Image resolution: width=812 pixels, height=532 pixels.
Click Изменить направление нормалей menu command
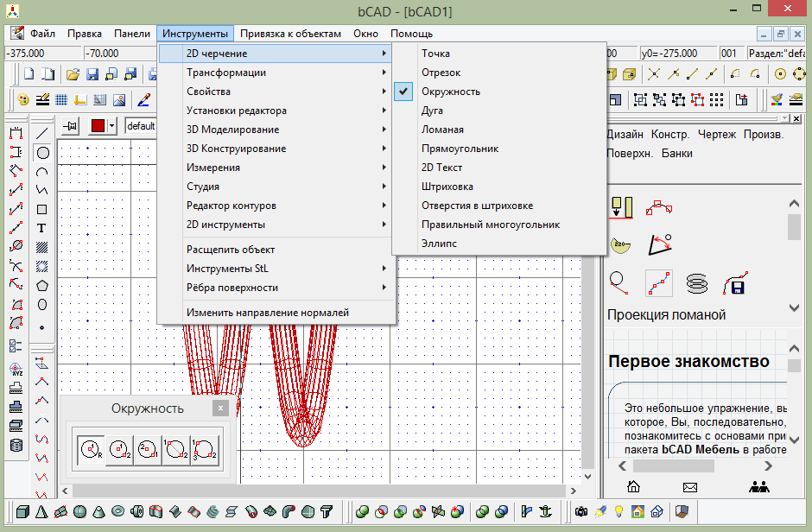tap(276, 313)
